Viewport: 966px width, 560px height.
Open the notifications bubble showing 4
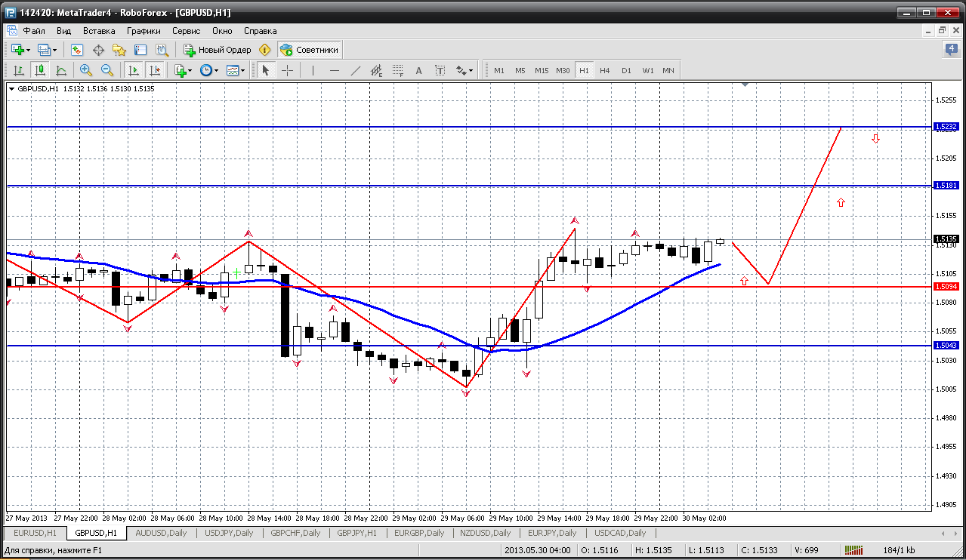(x=952, y=50)
